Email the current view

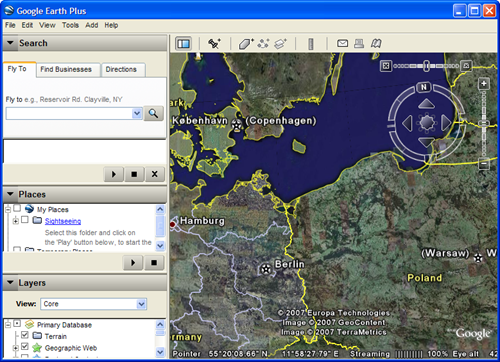342,43
